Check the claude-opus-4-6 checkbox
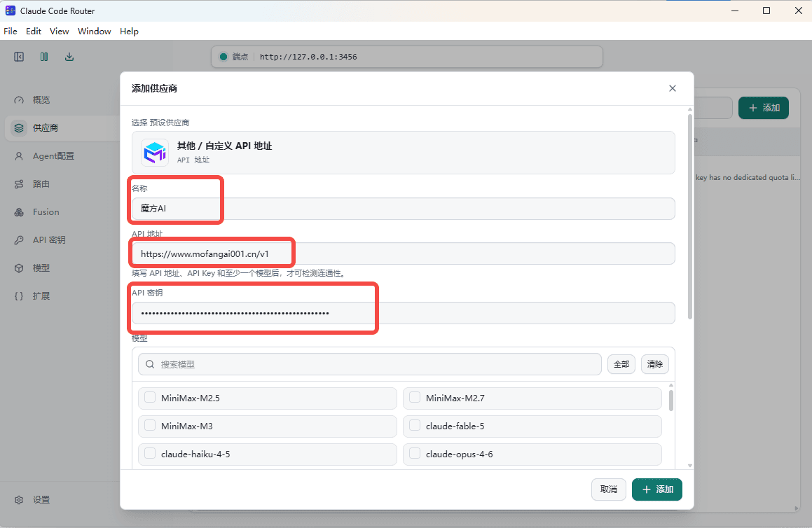Viewport: 812px width, 528px height. (x=415, y=454)
